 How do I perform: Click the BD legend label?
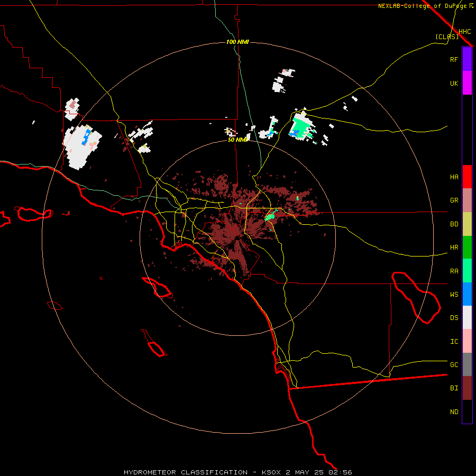point(454,224)
